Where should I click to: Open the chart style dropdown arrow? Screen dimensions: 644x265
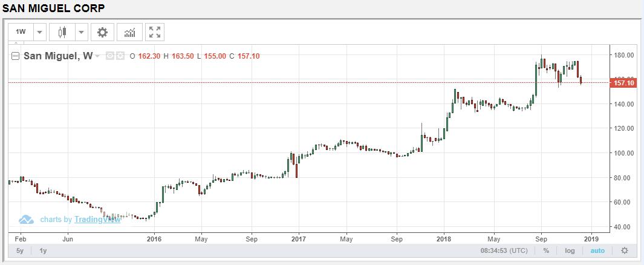tap(81, 32)
